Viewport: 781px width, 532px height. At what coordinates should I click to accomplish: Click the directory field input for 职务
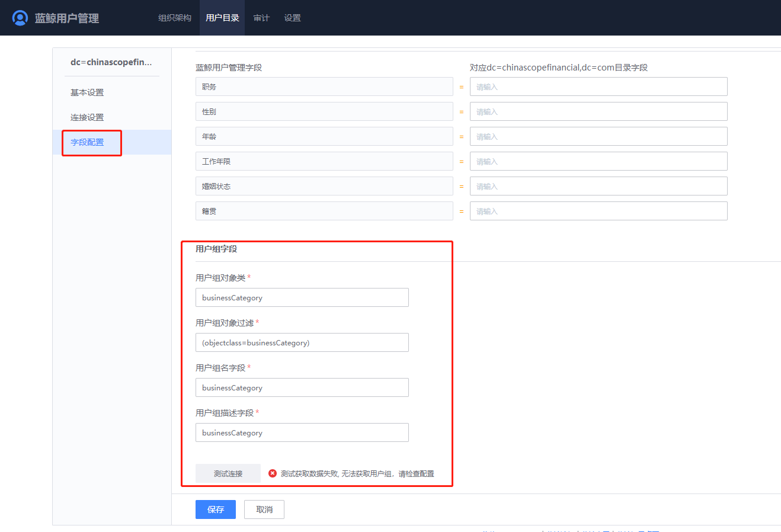click(x=598, y=86)
